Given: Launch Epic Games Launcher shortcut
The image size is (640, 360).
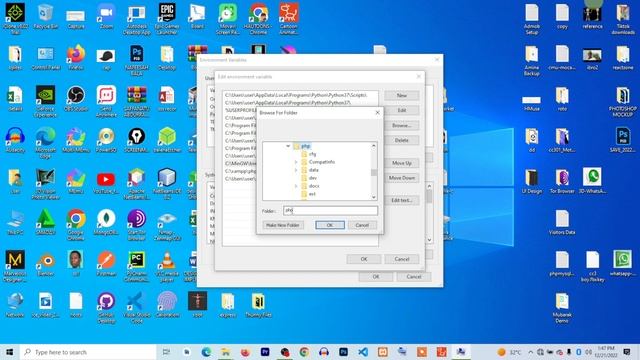Looking at the screenshot, I should click(167, 18).
